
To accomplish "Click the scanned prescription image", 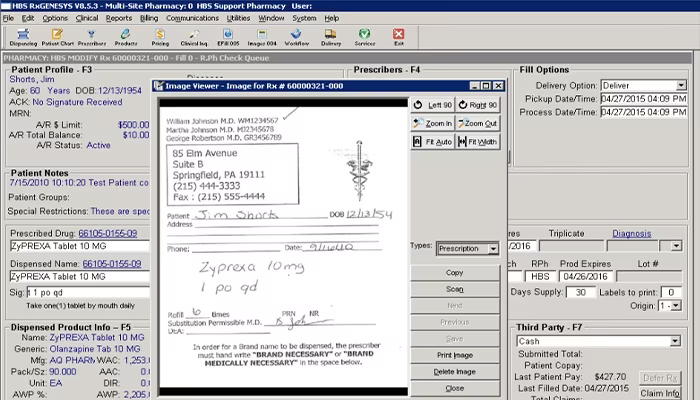I will point(283,247).
